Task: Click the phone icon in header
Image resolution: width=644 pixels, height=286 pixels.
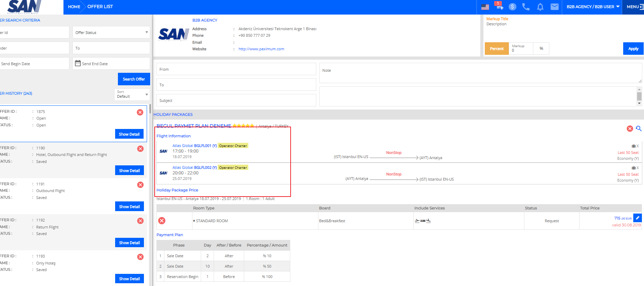Action: [x=526, y=7]
